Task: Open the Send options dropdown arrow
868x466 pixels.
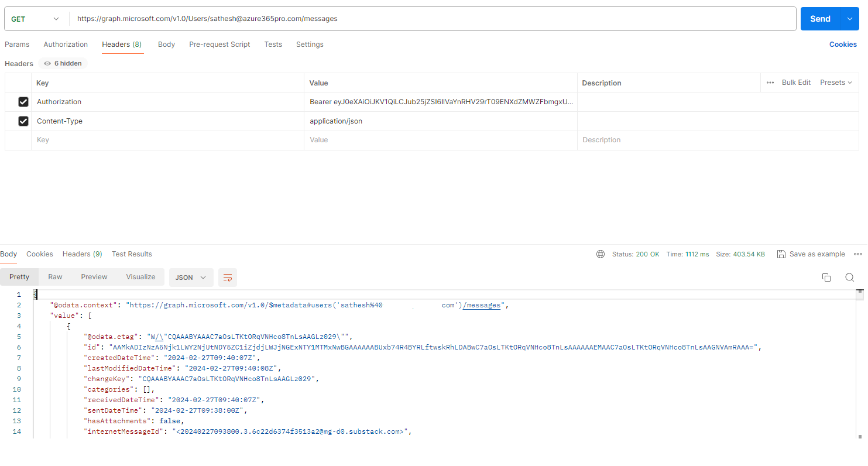Action: [849, 19]
